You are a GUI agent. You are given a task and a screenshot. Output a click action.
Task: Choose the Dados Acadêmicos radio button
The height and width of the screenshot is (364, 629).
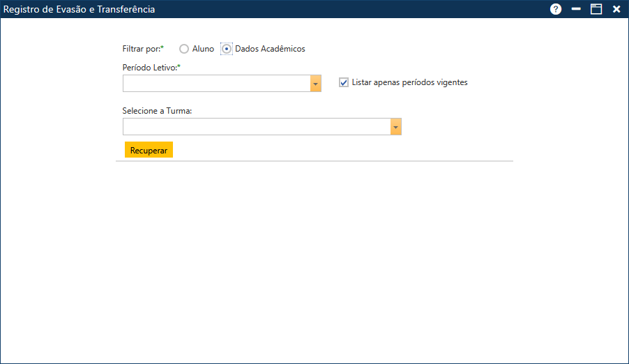[227, 49]
